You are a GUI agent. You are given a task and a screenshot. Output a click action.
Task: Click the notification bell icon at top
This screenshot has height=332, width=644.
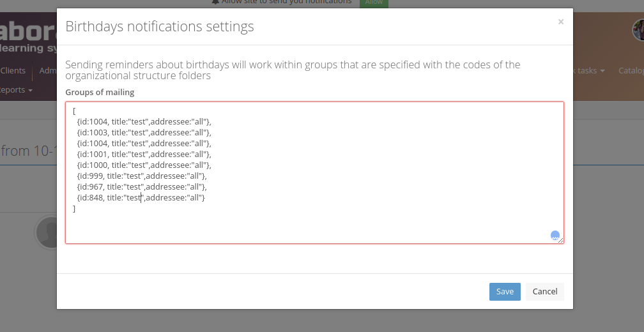coord(215,2)
